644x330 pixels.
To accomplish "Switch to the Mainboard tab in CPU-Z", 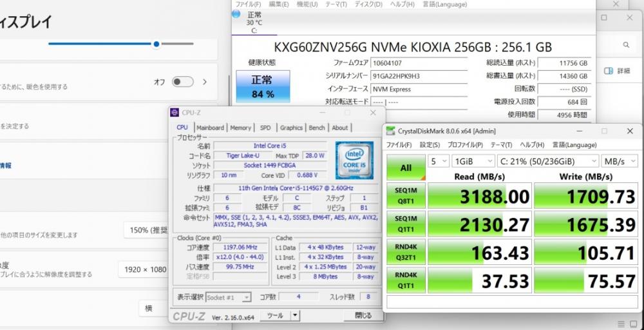I will click(x=211, y=128).
